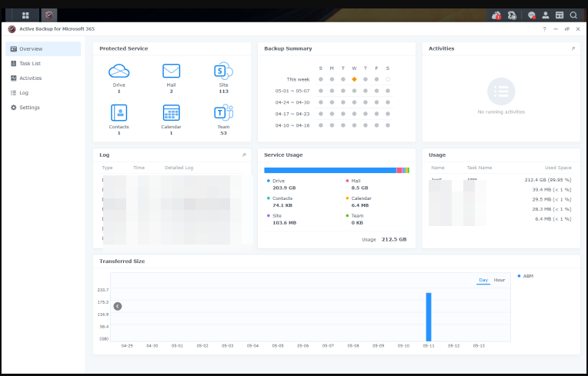Click the blue Drive segment of usage bar
588x376 pixels.
coord(330,171)
